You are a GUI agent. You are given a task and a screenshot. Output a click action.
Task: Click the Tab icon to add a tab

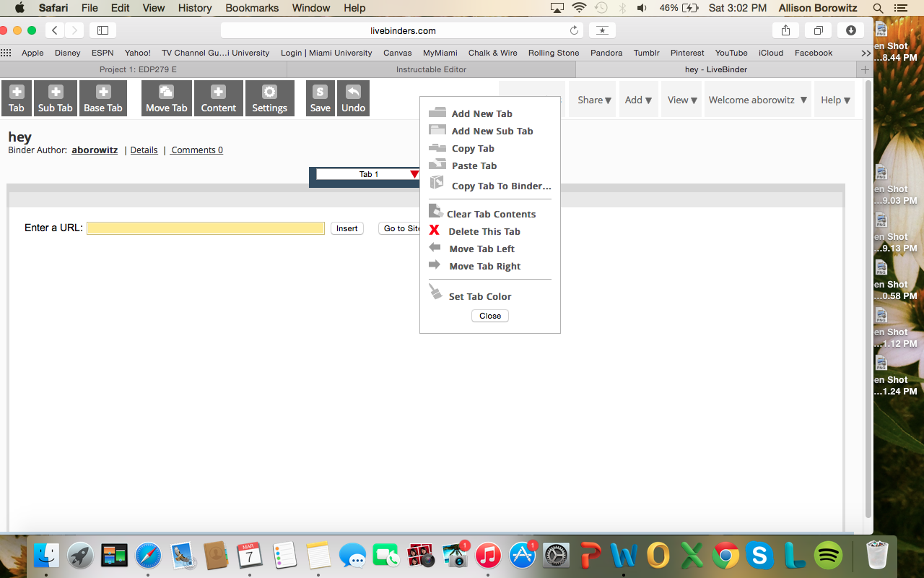click(16, 98)
